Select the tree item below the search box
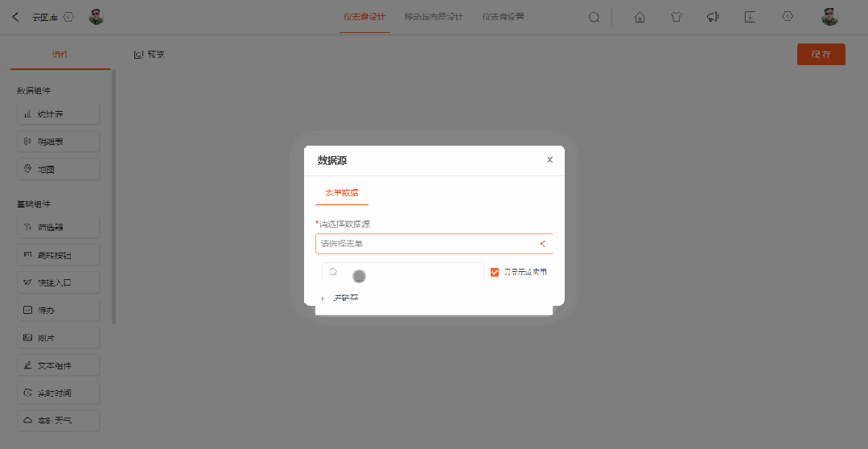This screenshot has height=449, width=868. tap(345, 298)
